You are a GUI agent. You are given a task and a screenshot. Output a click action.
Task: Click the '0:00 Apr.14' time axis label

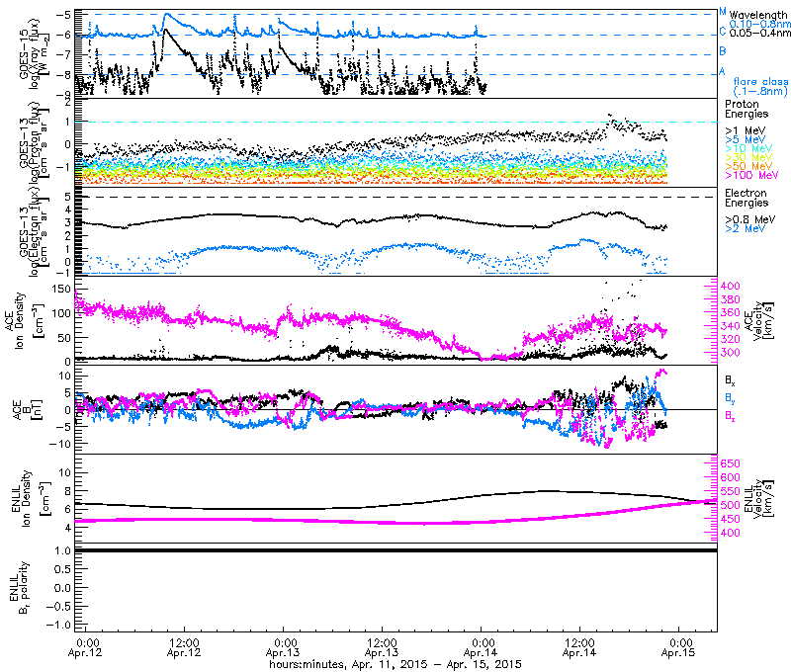click(x=481, y=648)
